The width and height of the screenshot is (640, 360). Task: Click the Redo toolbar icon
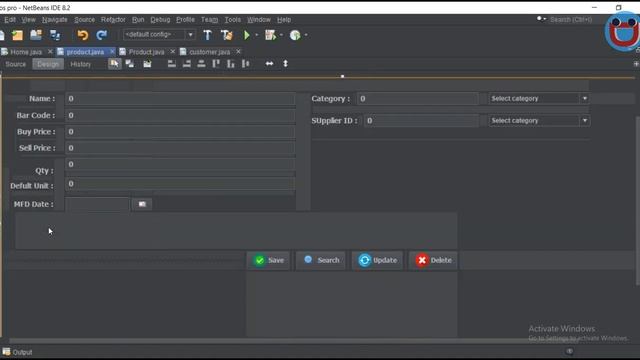[x=101, y=35]
